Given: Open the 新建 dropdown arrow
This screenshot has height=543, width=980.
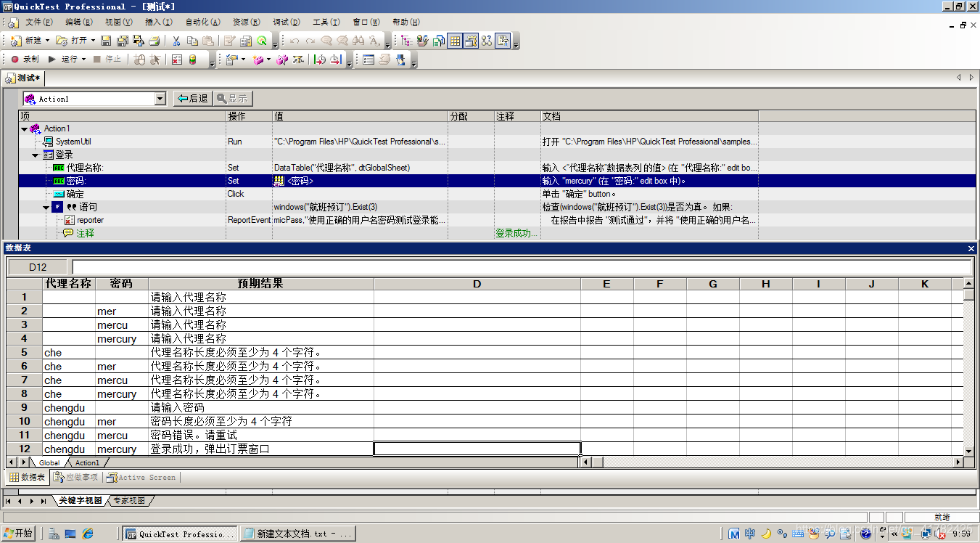Looking at the screenshot, I should click(x=48, y=41).
